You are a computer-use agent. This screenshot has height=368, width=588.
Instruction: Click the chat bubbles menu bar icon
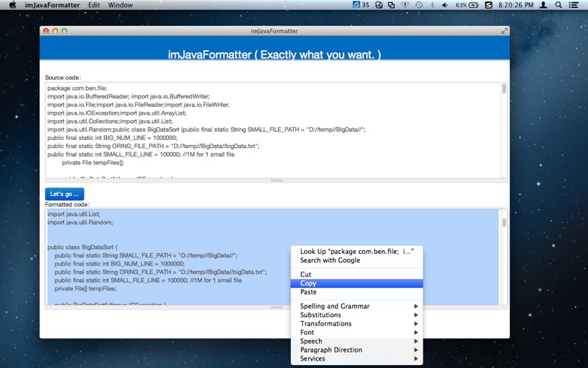pos(379,5)
